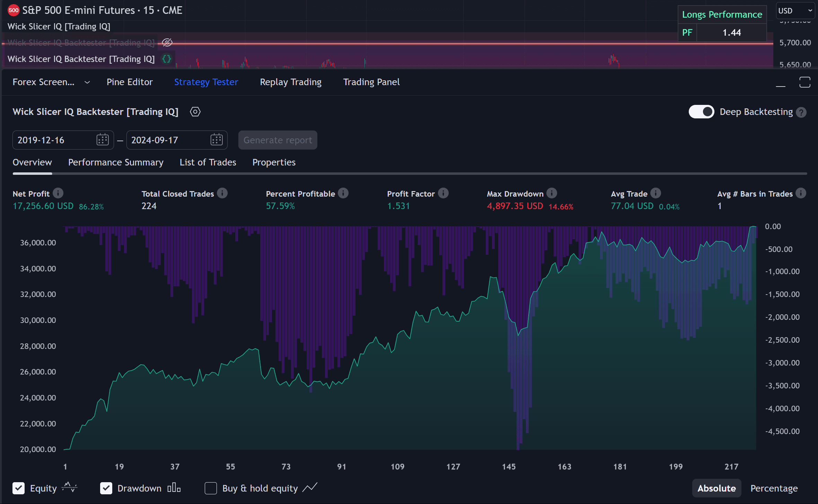The image size is (818, 504).
Task: Uncheck the Equity checkbox
Action: [x=18, y=488]
